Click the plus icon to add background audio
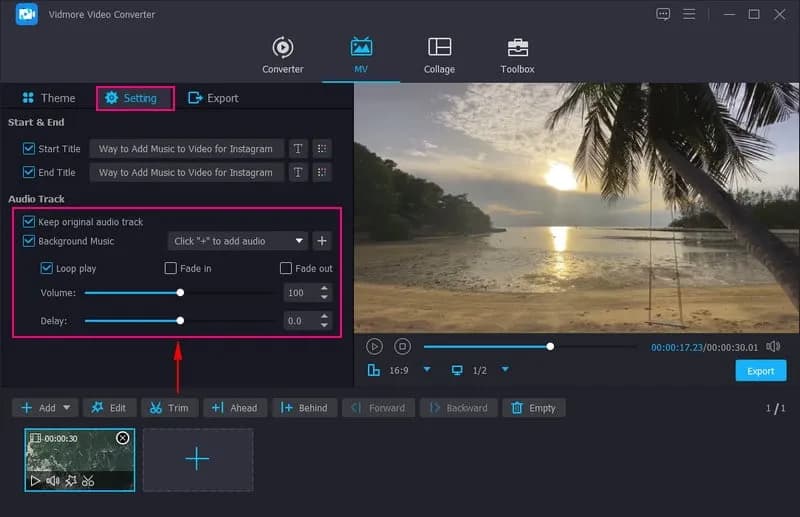 (322, 241)
